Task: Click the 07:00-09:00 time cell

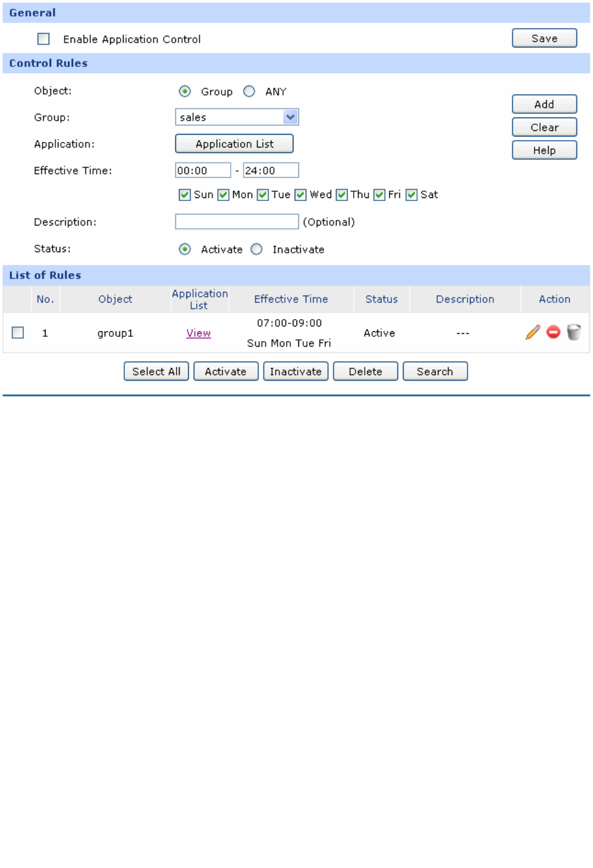Action: 289,323
